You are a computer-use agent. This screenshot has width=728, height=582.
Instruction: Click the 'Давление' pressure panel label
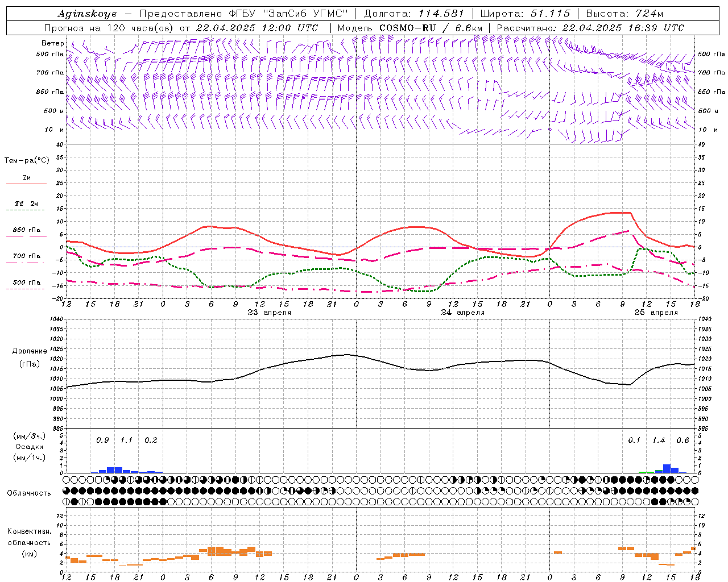point(30,351)
